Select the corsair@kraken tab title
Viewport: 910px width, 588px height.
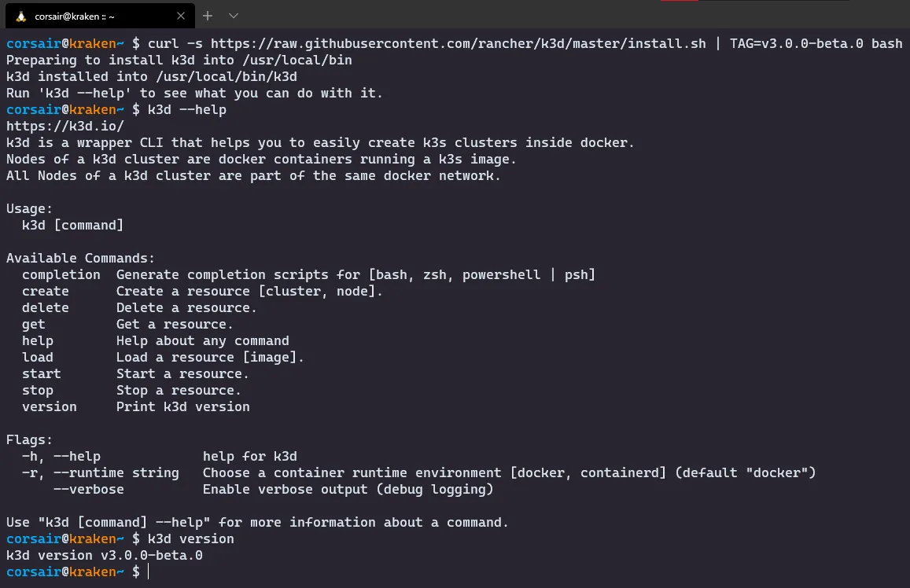point(75,16)
